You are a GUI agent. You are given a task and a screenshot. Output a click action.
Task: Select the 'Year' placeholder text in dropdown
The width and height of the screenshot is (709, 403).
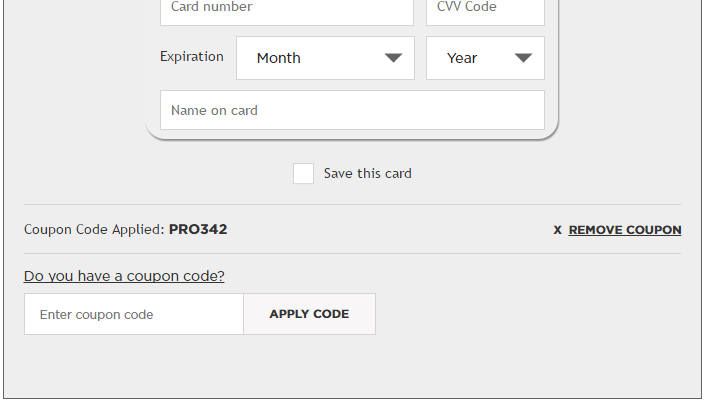click(462, 58)
